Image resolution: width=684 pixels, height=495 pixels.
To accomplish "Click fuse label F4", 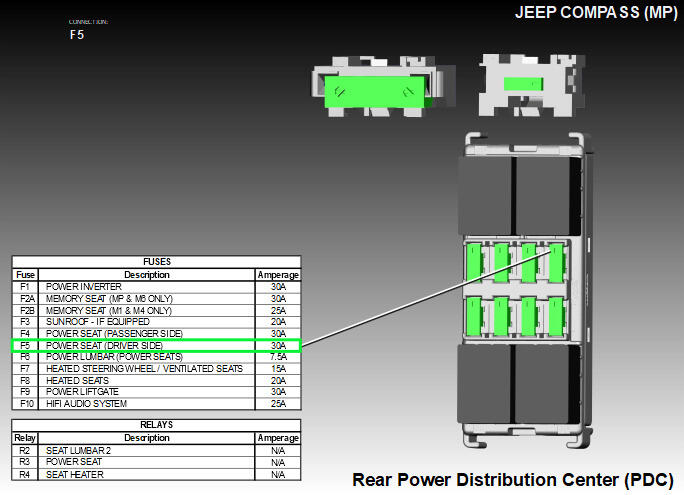I will click(x=25, y=334).
